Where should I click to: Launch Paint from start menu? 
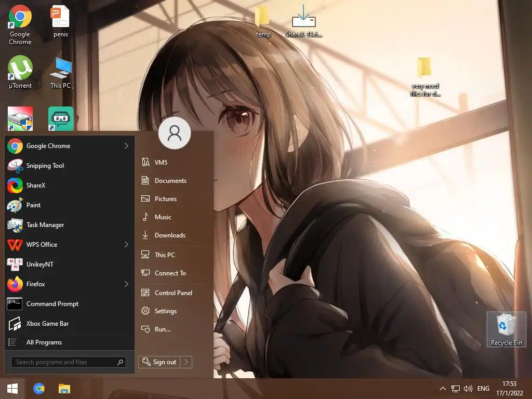coord(70,205)
